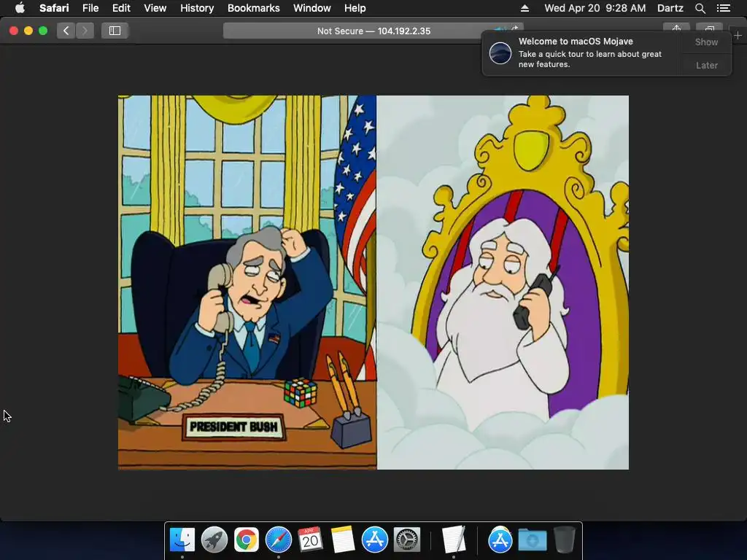Open Calendar showing 20 in Dock
The height and width of the screenshot is (560, 747).
(310, 540)
